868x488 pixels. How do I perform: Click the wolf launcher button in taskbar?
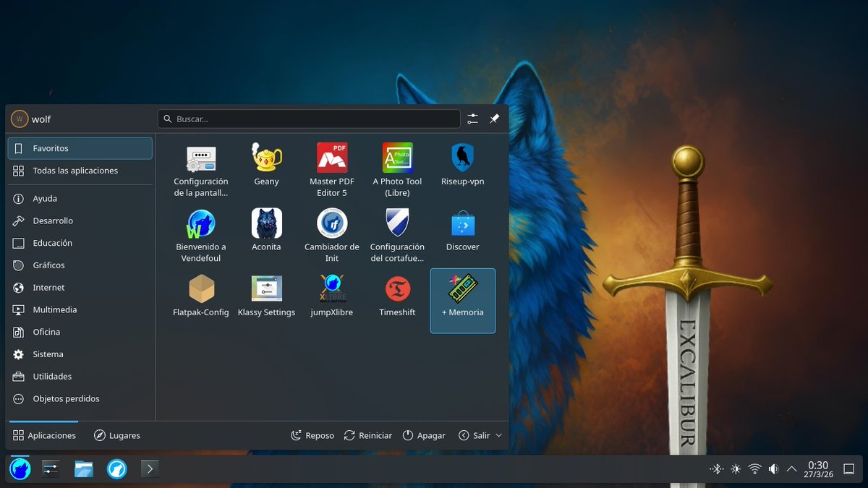pyautogui.click(x=20, y=469)
